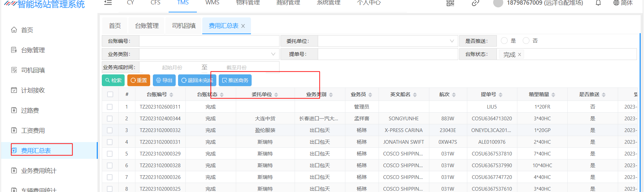Click the 检索 search button

113,80
